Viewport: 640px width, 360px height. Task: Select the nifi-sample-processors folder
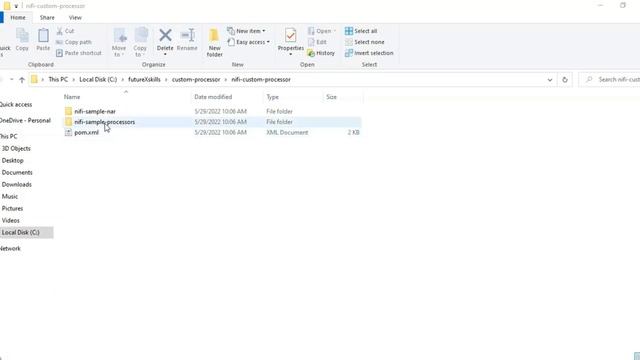click(104, 122)
